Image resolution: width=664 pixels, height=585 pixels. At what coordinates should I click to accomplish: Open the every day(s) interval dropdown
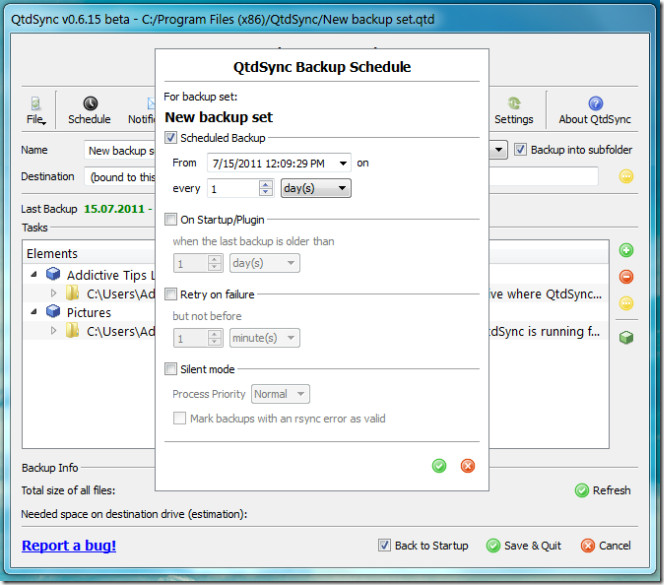click(316, 188)
